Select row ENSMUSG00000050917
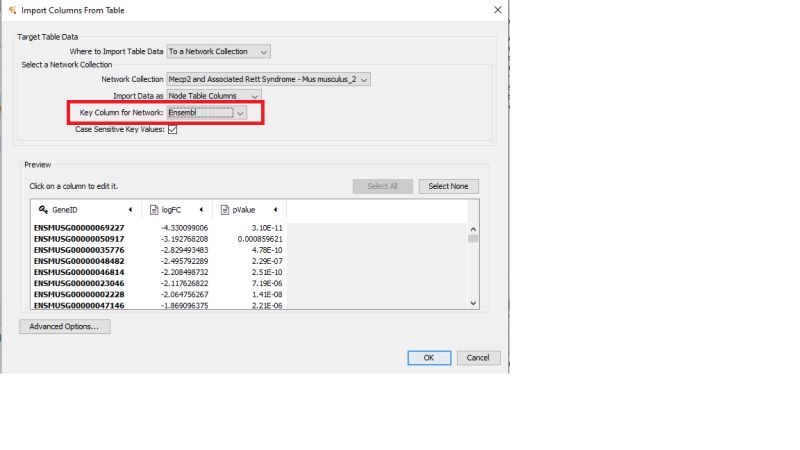Screen dimensions: 800x450 tap(79, 239)
